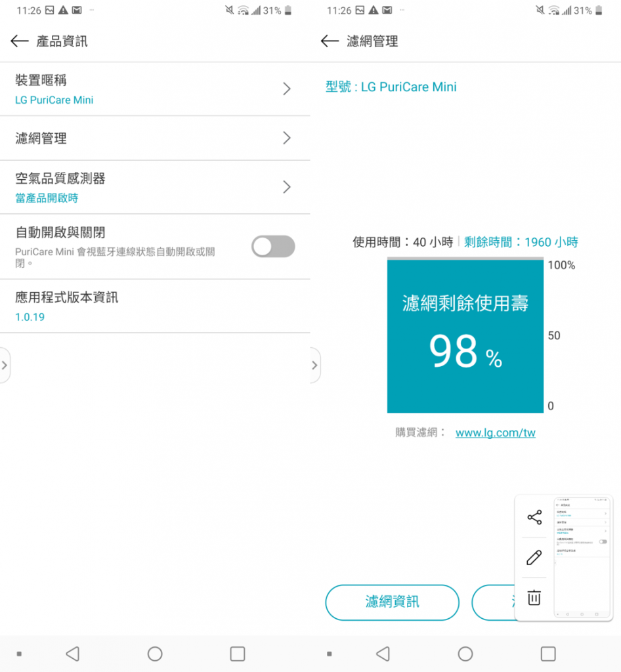
Task: Tap Wi-Fi icon in right status bar
Action: point(554,10)
